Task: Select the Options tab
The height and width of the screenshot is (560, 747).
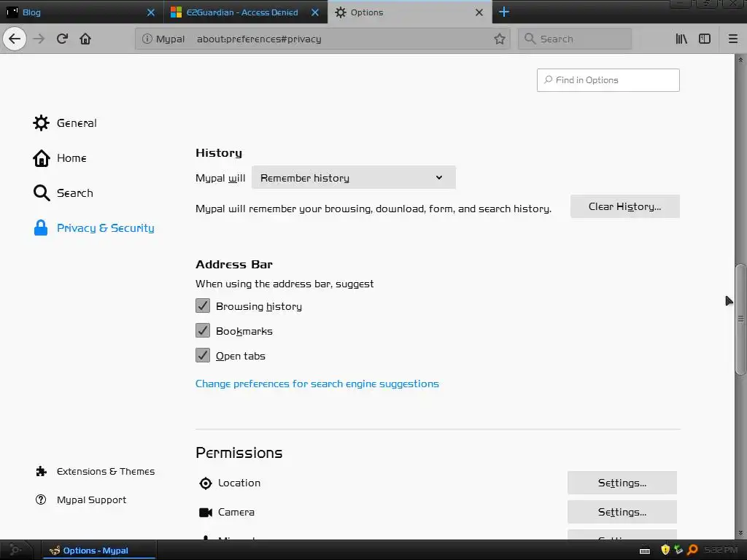Action: click(410, 12)
